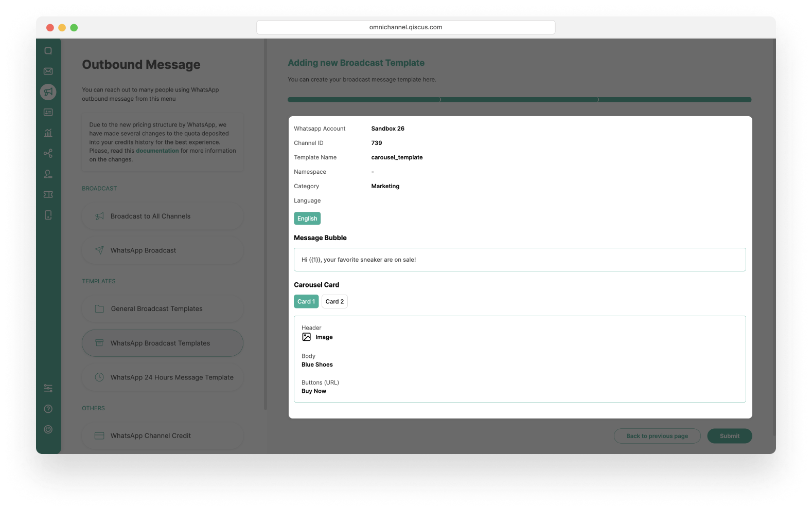Click the Channel ID value 739
Image resolution: width=812 pixels, height=510 pixels.
tap(377, 143)
